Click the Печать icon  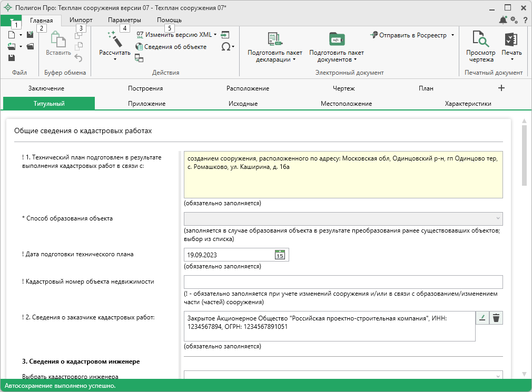point(511,39)
